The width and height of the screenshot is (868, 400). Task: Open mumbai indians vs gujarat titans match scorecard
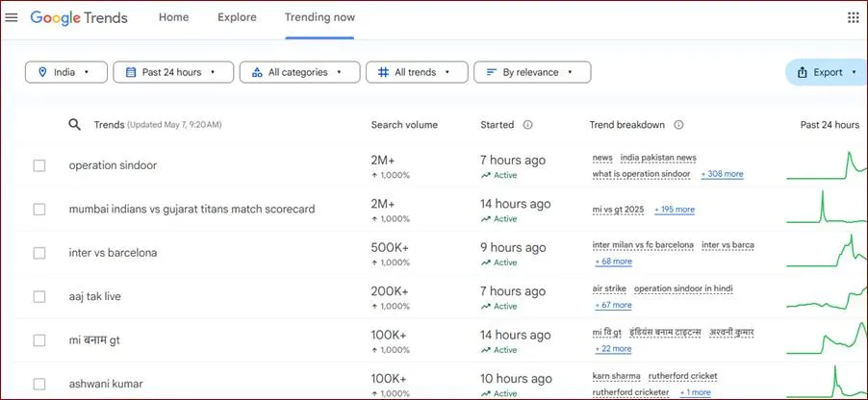point(192,209)
